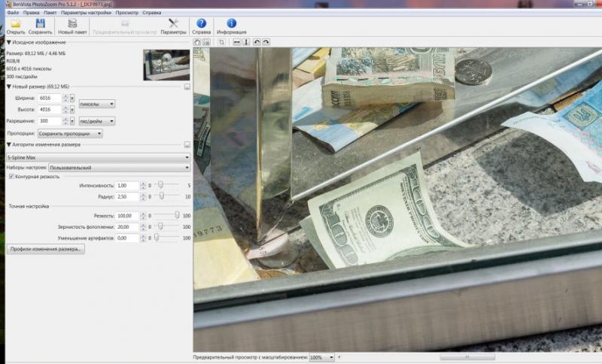Viewport: 602px width, 364px height.
Task: Open the Справка menu in menu bar
Action: pyautogui.click(x=152, y=13)
